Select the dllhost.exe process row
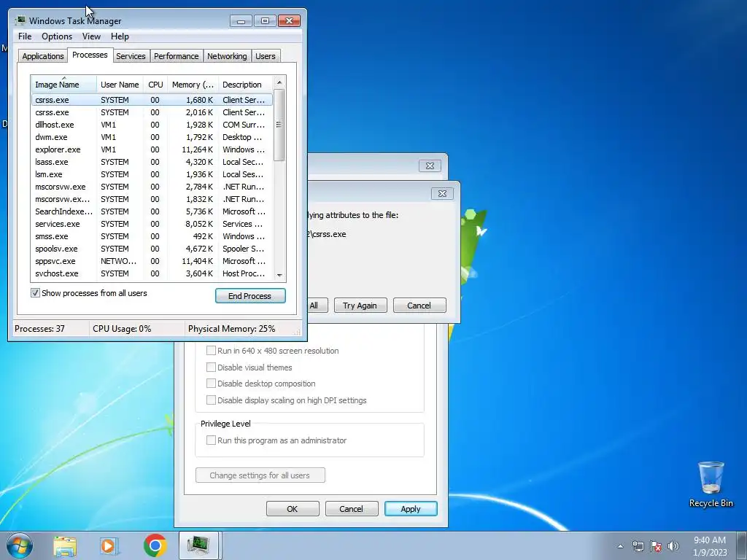This screenshot has width=747, height=560. point(152,125)
